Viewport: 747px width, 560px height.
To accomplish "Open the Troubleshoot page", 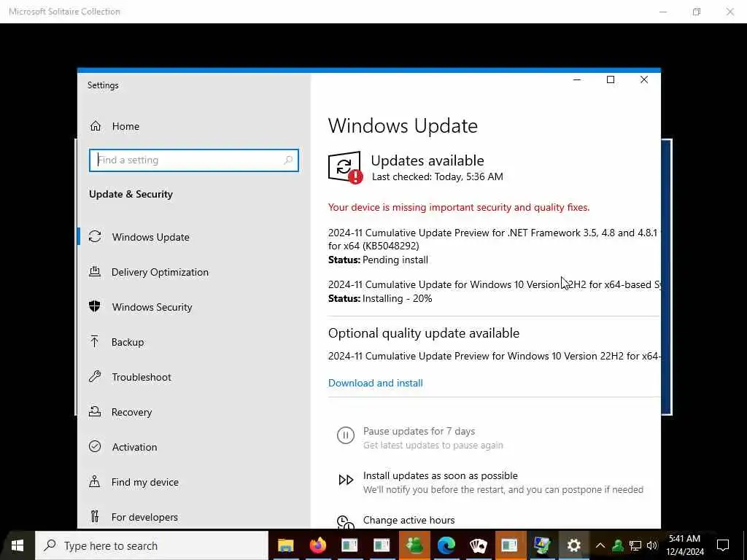I will 142,377.
